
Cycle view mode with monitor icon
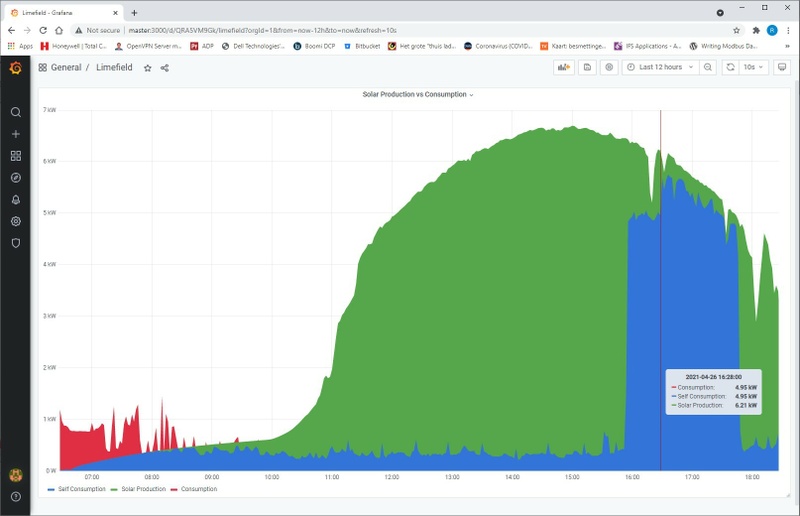click(782, 67)
